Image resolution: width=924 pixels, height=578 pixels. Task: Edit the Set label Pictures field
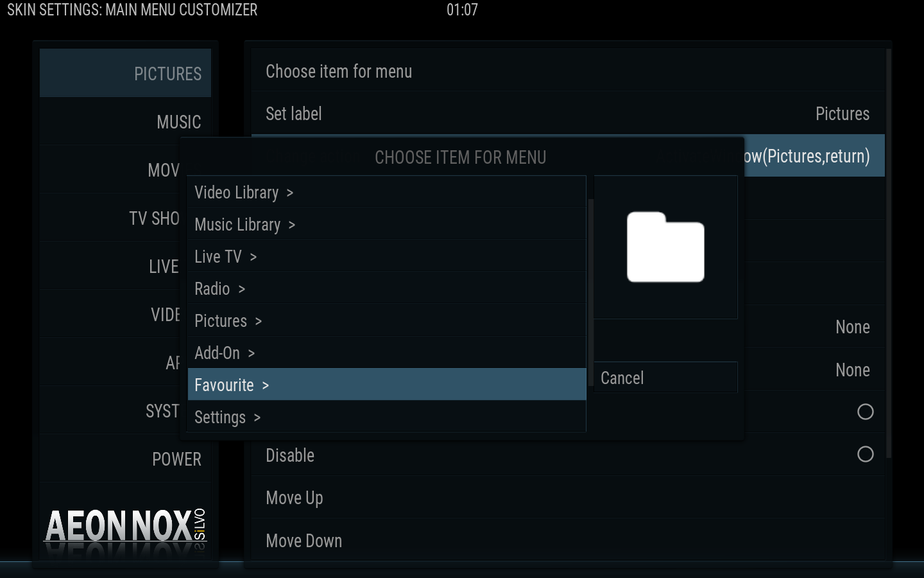click(x=568, y=114)
